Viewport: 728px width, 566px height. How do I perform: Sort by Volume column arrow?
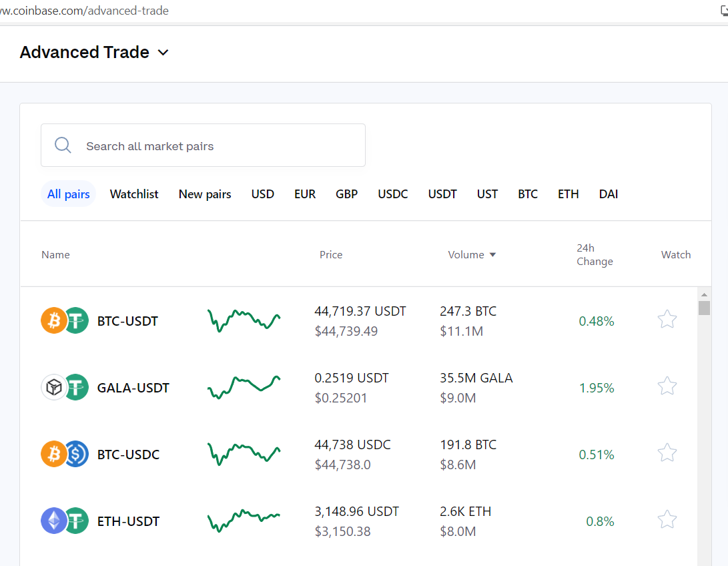pyautogui.click(x=492, y=255)
